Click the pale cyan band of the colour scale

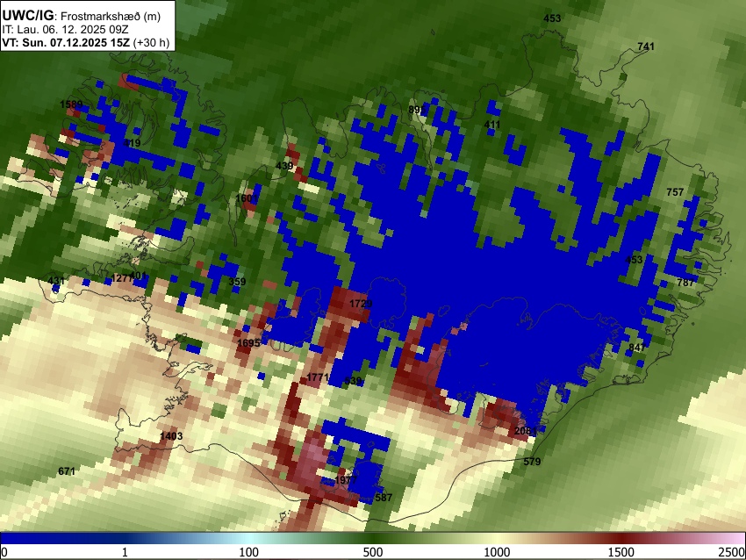(x=250, y=538)
